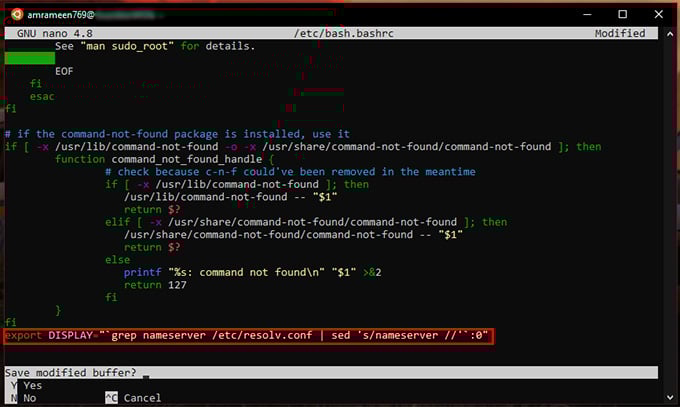Click the 'printf "%s: command not found\n"' line

252,272
